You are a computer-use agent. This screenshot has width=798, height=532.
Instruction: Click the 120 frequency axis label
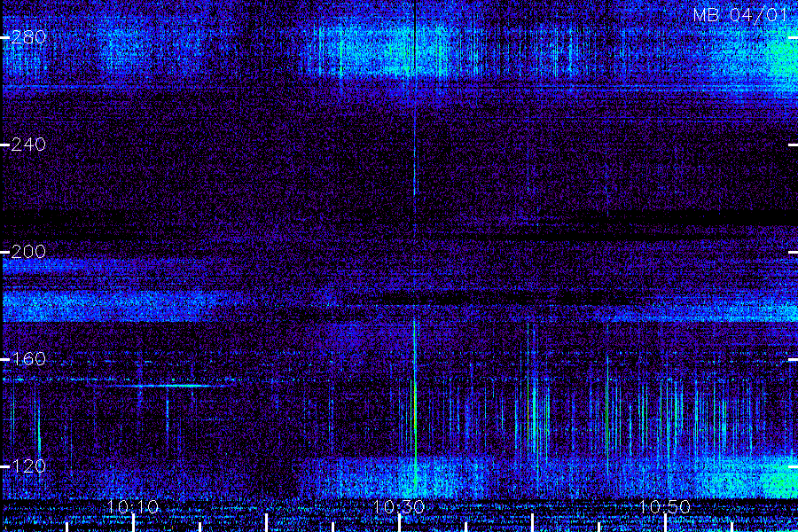[28, 466]
